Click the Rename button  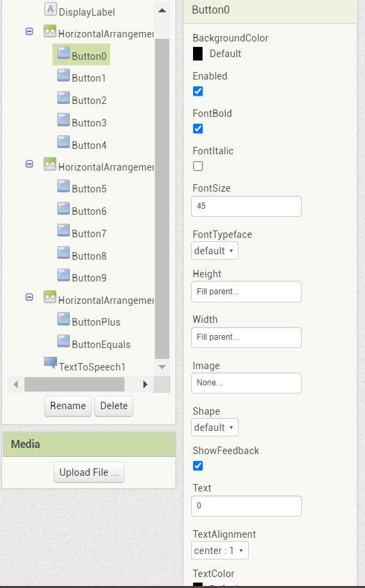point(68,406)
